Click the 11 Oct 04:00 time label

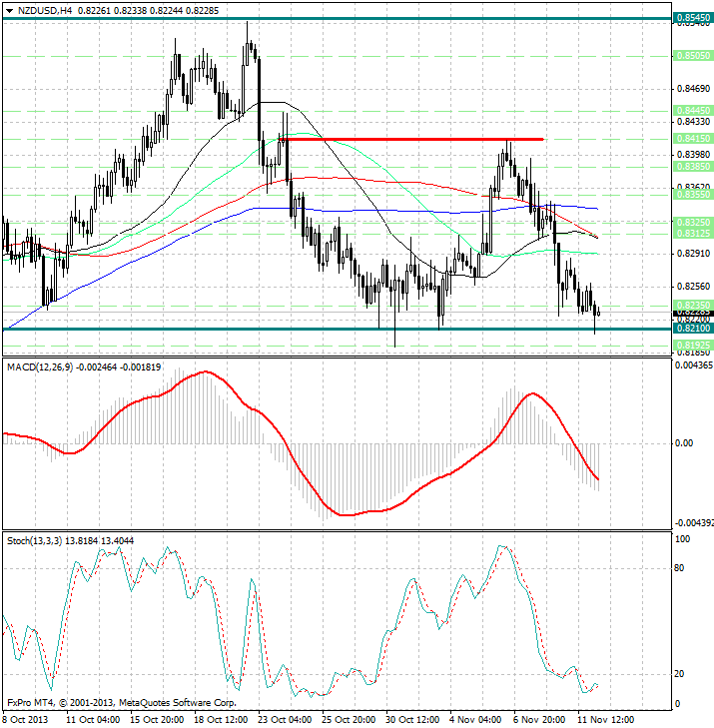point(93,720)
